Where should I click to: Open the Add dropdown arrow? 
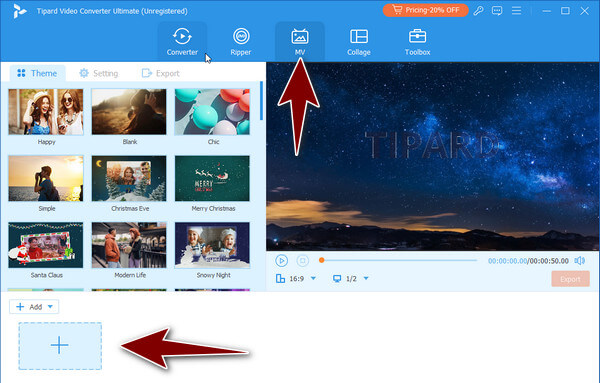(50, 306)
